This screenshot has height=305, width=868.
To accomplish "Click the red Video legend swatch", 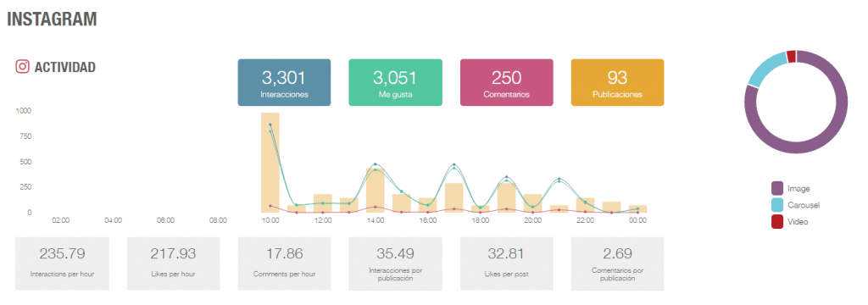I will pyautogui.click(x=777, y=221).
